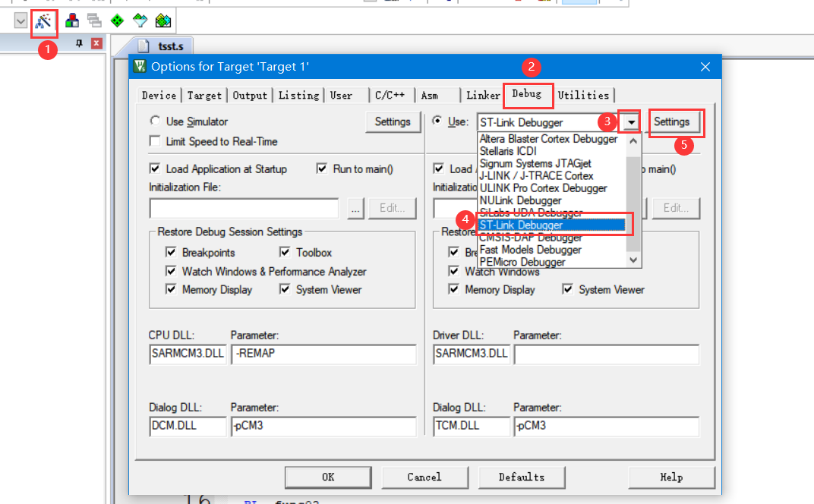Open the Target tab
This screenshot has height=504, width=814.
point(204,96)
